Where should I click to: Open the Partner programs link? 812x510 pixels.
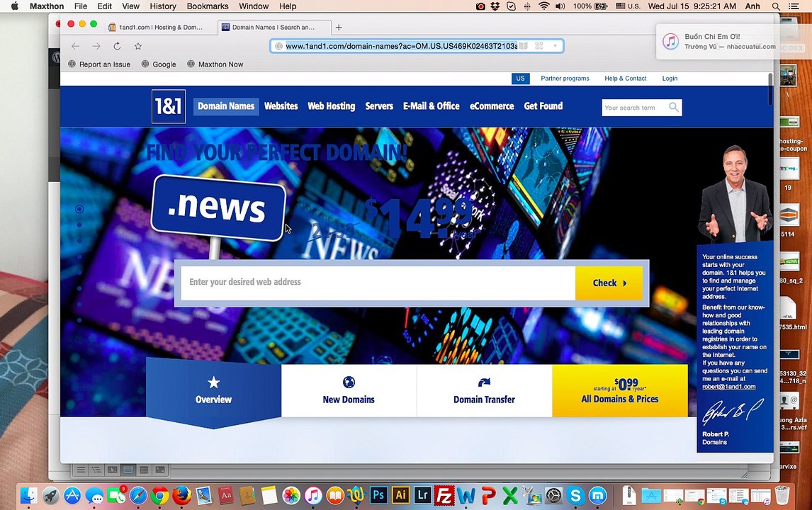(x=565, y=78)
